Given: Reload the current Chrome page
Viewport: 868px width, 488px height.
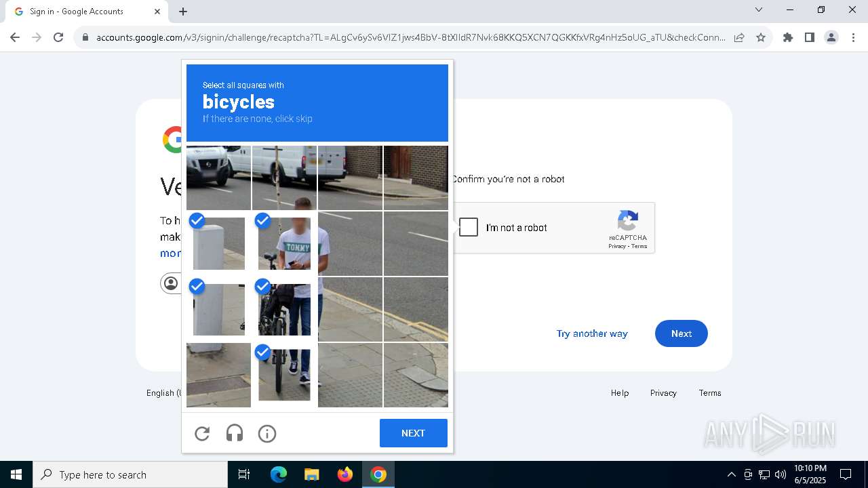Looking at the screenshot, I should click(58, 37).
